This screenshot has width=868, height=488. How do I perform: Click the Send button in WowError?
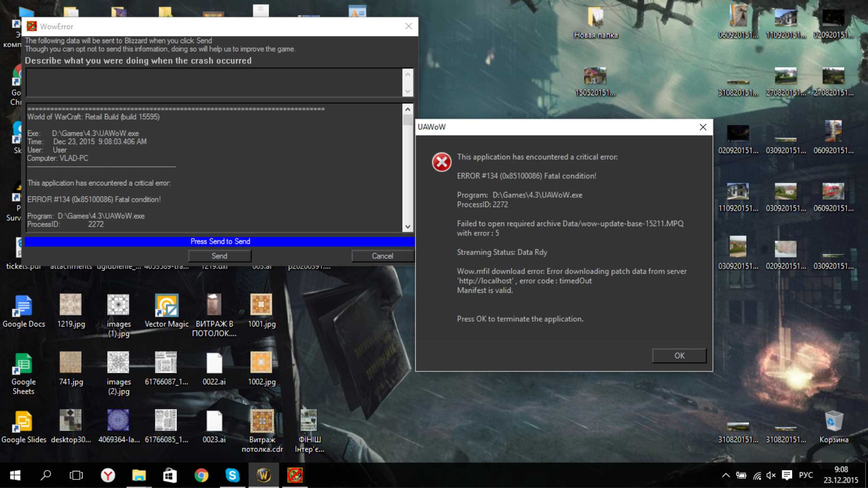coord(220,256)
